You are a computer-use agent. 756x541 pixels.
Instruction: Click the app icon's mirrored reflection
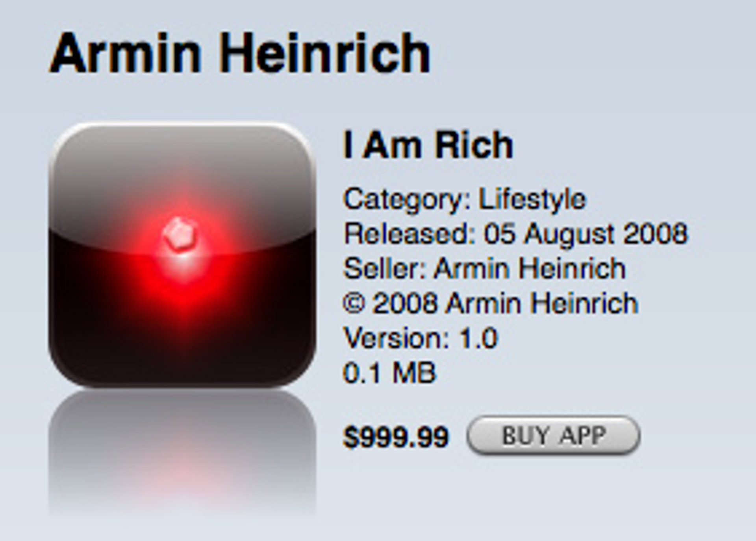point(182,452)
